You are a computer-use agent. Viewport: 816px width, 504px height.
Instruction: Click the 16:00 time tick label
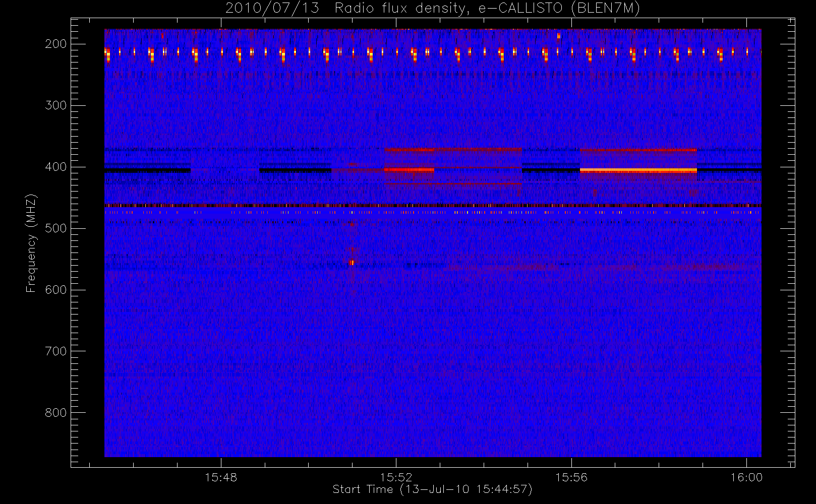[x=746, y=477]
